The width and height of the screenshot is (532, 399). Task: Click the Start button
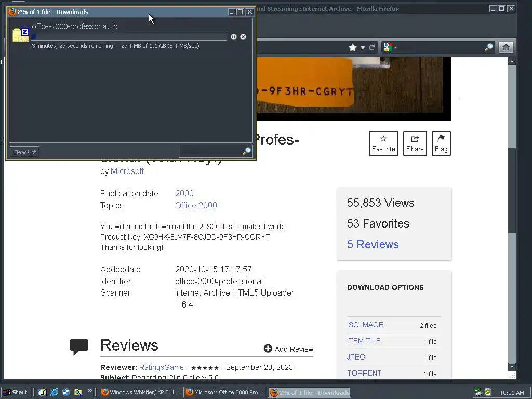[x=15, y=392]
